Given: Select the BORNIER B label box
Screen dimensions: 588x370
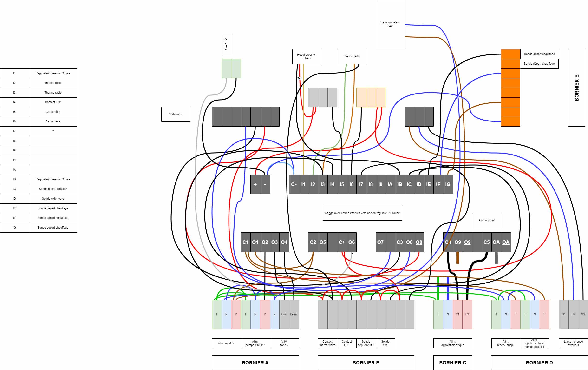Looking at the screenshot, I should point(366,363).
